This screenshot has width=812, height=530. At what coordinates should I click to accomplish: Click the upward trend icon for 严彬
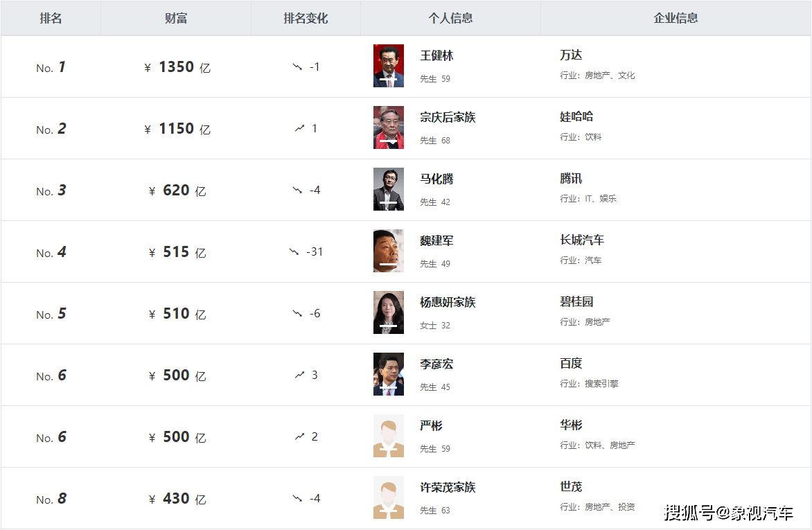(299, 436)
